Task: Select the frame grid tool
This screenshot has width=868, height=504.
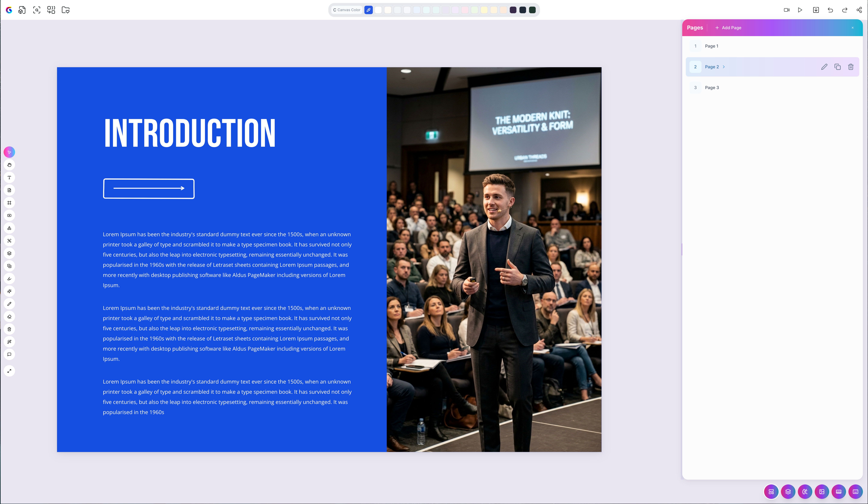Action: click(9, 203)
